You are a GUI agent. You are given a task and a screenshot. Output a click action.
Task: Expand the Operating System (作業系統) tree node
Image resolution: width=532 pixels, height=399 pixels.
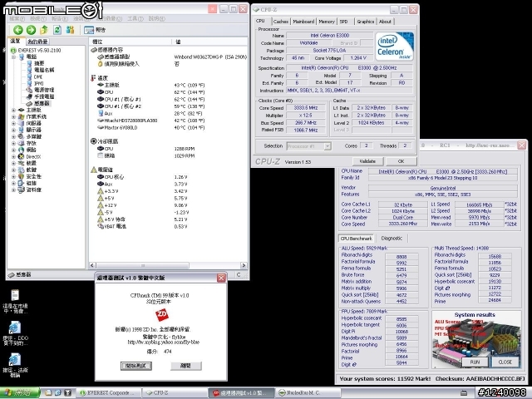[x=13, y=116]
